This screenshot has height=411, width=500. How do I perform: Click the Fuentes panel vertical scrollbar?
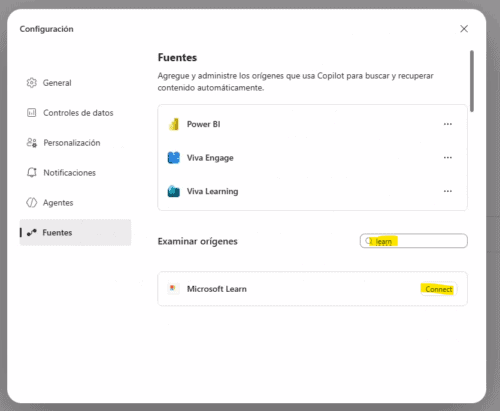pyautogui.click(x=472, y=81)
